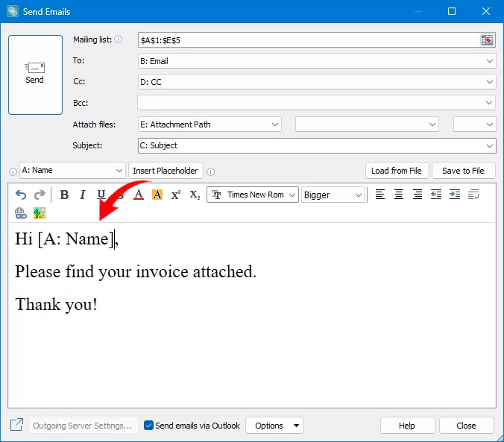Click the large Send button
The image size is (504, 442).
[x=35, y=75]
